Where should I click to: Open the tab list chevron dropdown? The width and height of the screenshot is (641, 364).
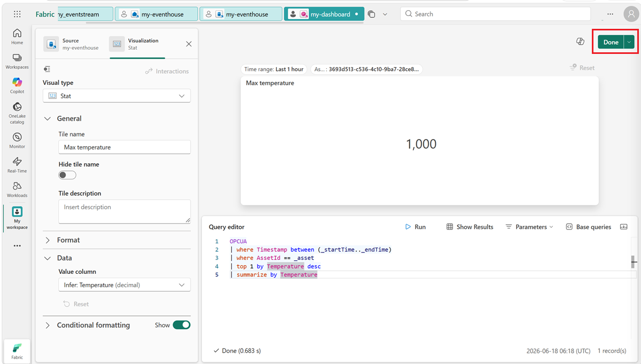pyautogui.click(x=385, y=14)
